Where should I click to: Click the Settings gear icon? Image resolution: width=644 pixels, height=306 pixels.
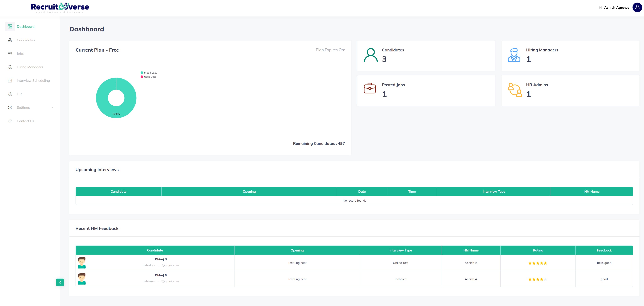(10, 108)
